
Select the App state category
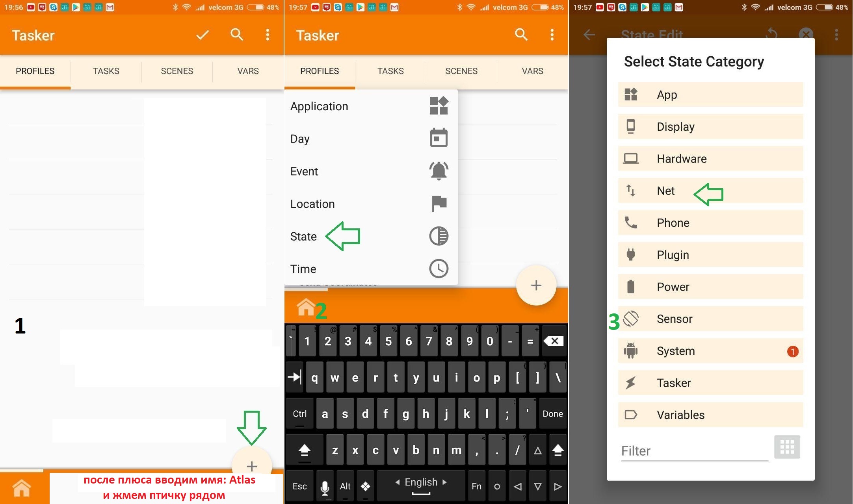(x=710, y=94)
